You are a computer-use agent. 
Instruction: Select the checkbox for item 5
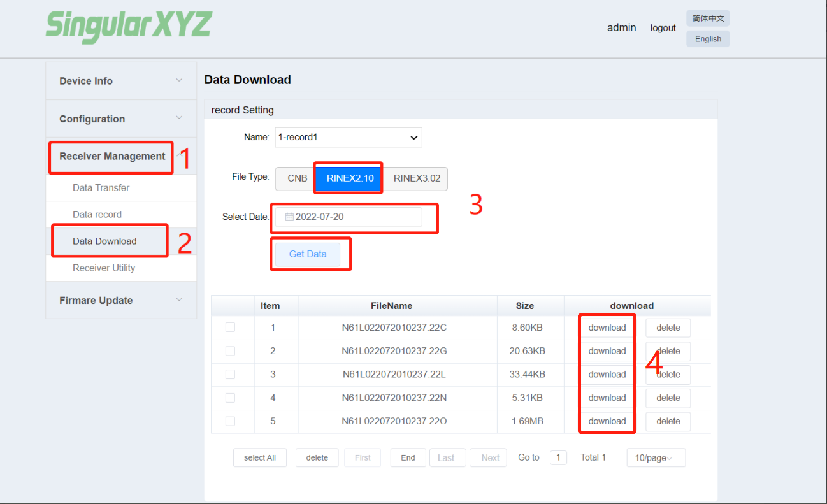(230, 421)
